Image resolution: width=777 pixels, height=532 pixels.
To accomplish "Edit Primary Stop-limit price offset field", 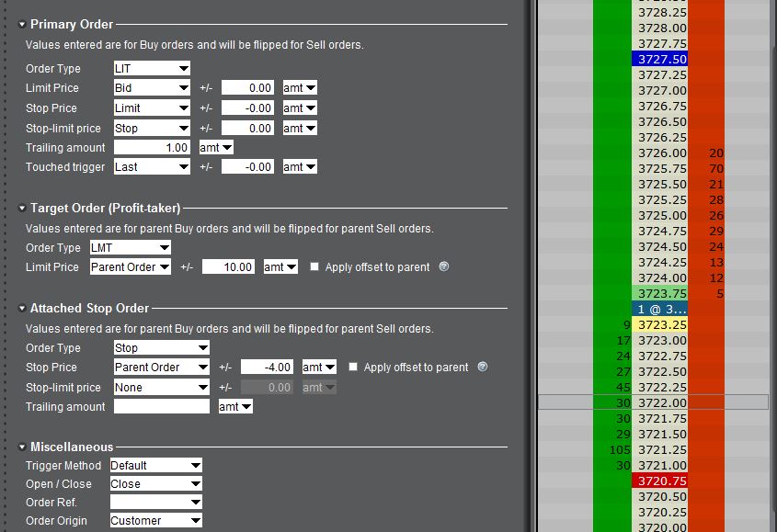I will click(247, 129).
